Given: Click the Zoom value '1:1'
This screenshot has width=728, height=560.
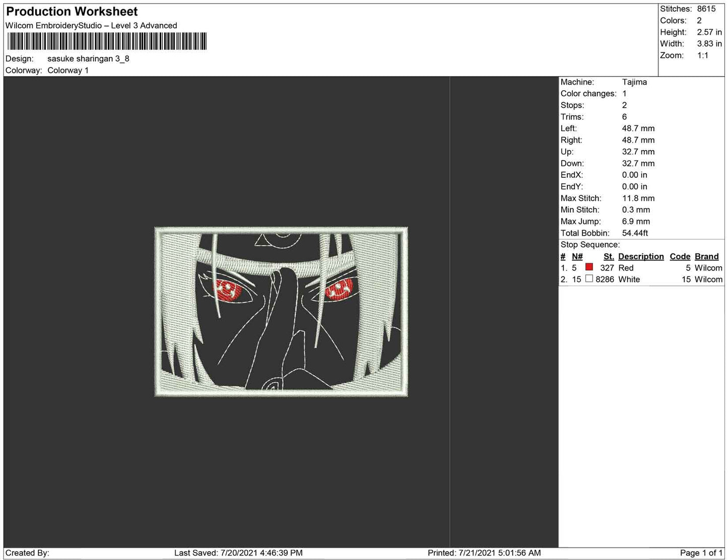Looking at the screenshot, I should tap(703, 55).
